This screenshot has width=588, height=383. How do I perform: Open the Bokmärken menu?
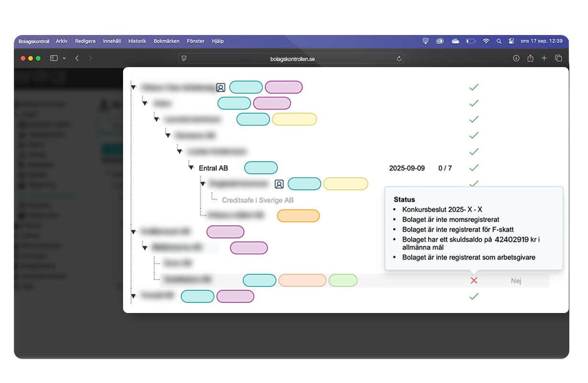tap(166, 41)
